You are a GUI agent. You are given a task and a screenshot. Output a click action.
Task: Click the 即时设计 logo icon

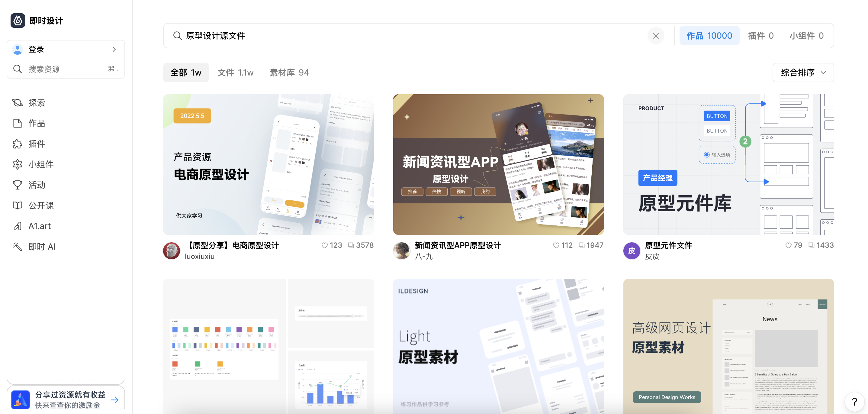18,21
